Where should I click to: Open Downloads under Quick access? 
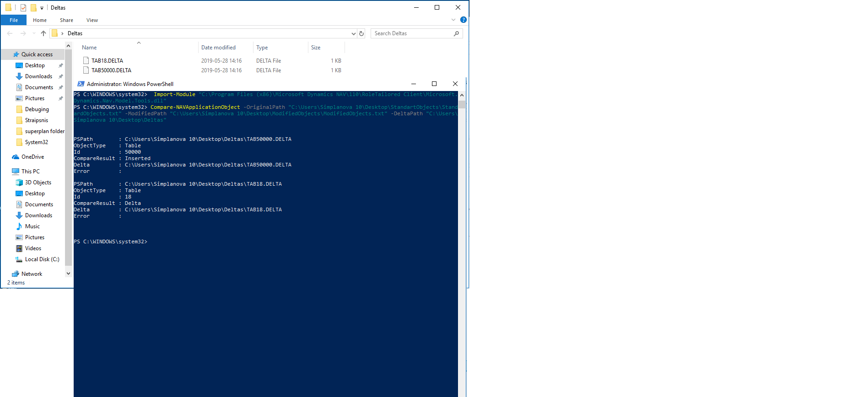click(38, 76)
